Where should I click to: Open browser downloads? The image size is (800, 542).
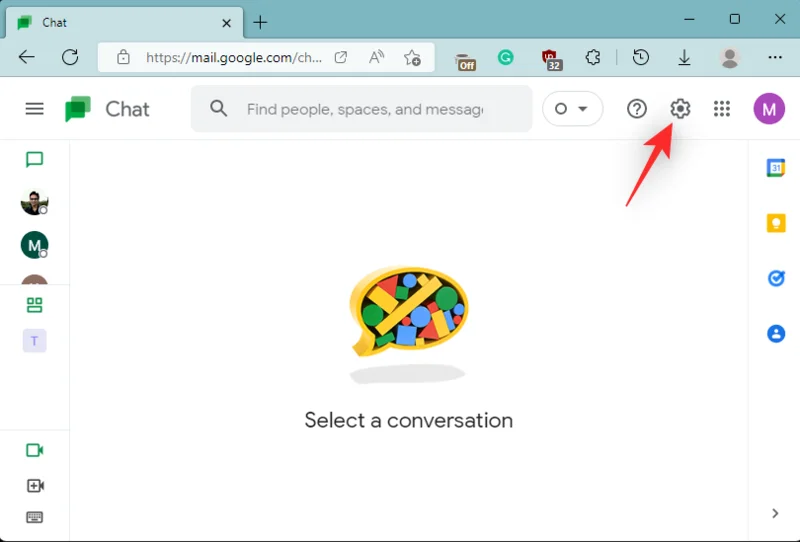pyautogui.click(x=684, y=57)
